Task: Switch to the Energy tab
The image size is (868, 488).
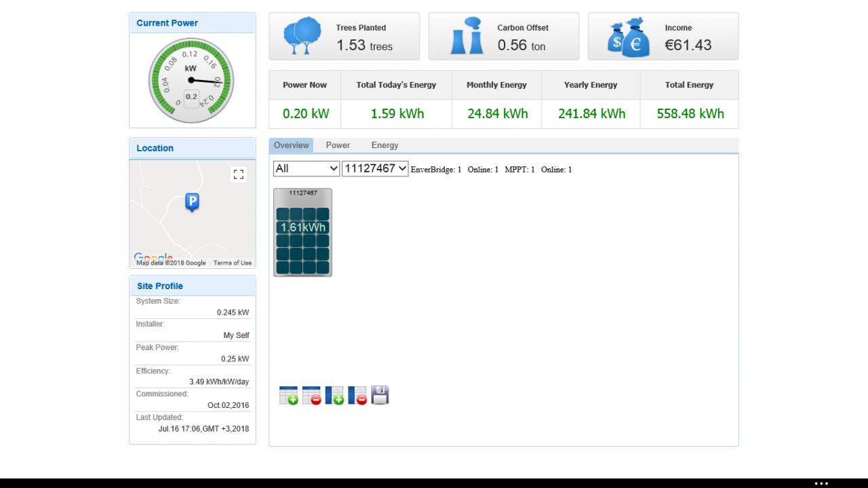Action: point(384,145)
